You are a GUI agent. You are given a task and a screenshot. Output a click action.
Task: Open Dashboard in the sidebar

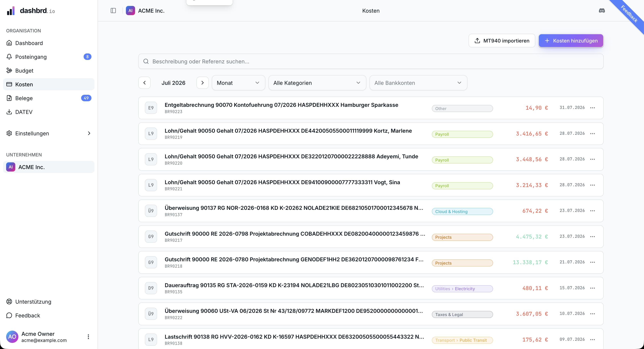click(x=49, y=43)
